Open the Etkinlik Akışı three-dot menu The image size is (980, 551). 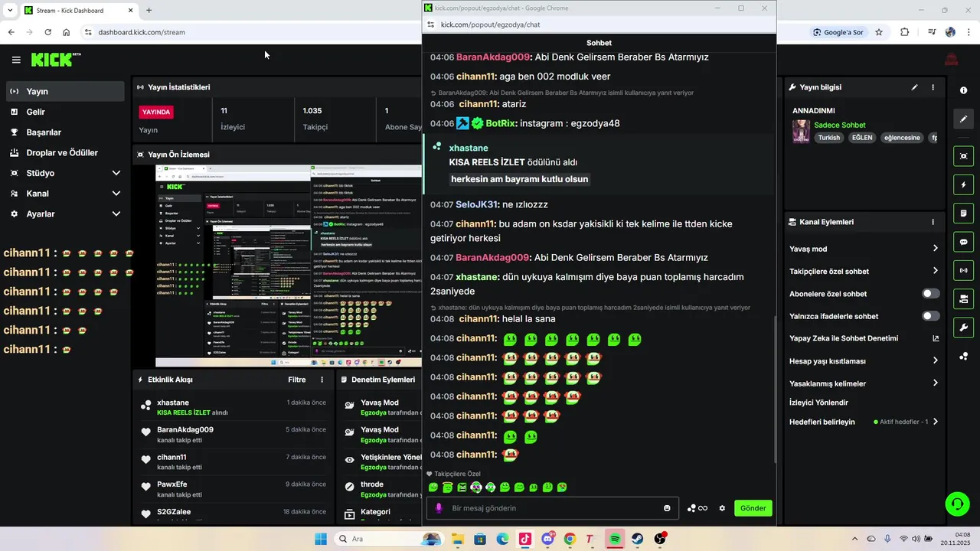[x=322, y=380]
